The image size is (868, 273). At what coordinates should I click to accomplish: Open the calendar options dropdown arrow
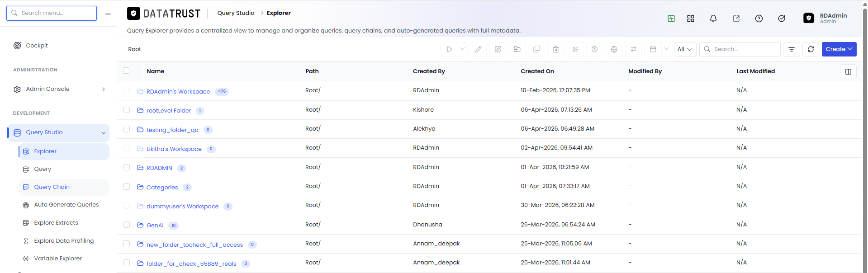[666, 49]
